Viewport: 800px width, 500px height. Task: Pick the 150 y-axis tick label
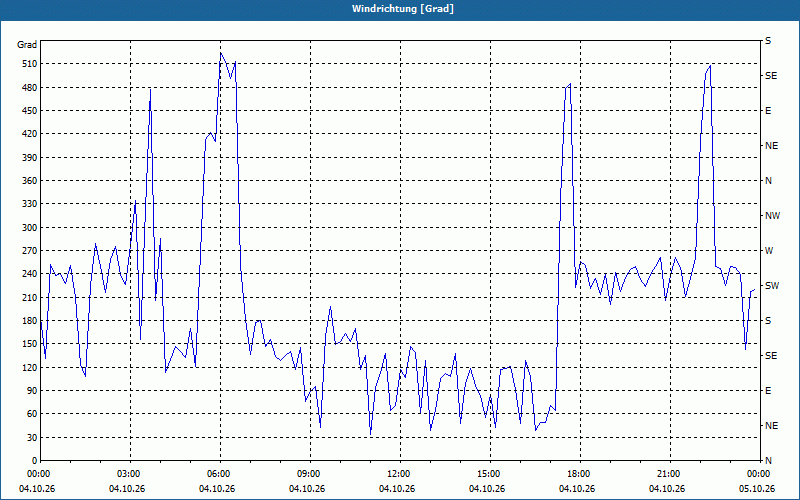[x=29, y=344]
